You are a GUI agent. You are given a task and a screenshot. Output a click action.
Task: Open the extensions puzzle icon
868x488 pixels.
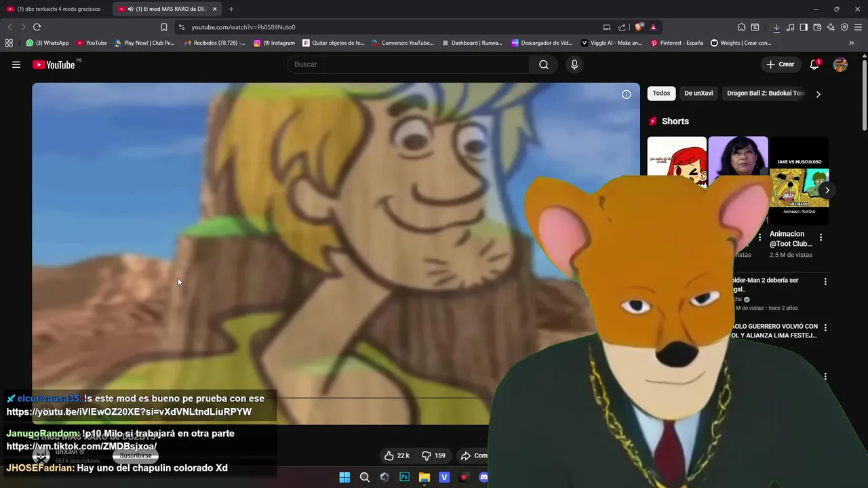point(741,27)
